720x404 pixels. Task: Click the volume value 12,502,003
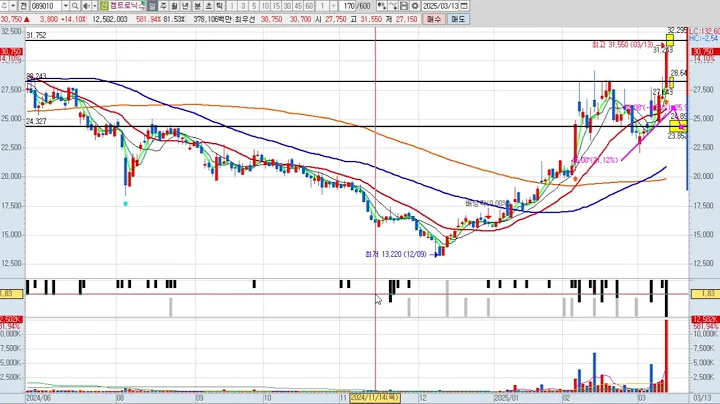point(110,19)
